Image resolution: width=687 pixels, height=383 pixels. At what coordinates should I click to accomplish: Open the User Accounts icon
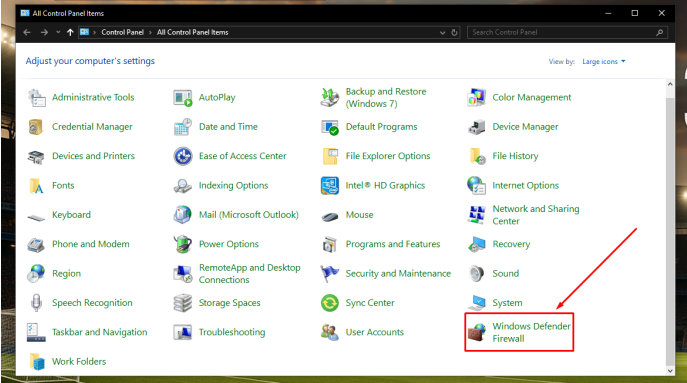tap(329, 332)
